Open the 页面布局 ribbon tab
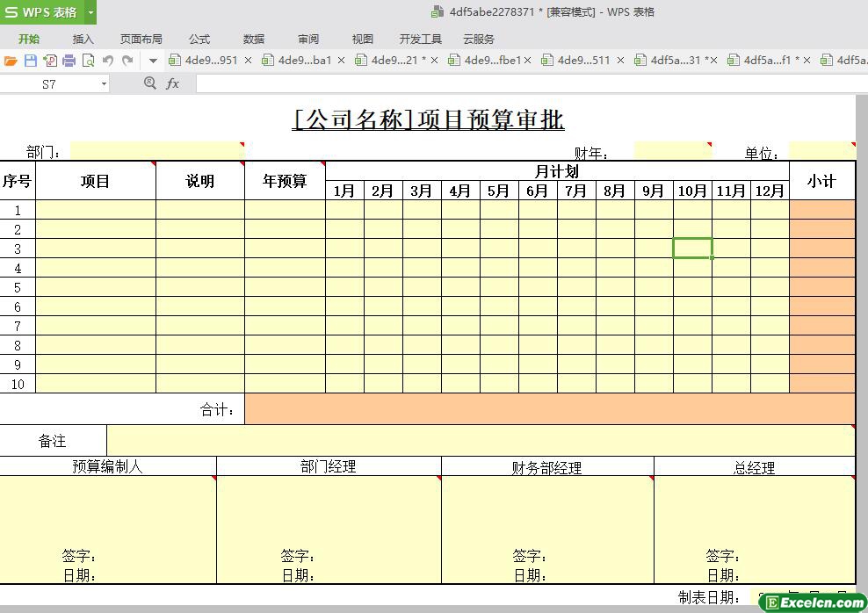The height and width of the screenshot is (613, 868). click(x=141, y=39)
